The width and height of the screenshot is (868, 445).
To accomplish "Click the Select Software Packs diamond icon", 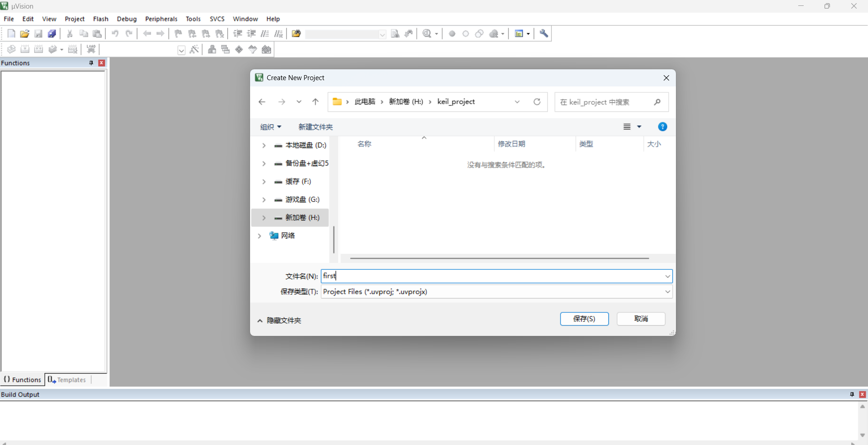I will (239, 49).
